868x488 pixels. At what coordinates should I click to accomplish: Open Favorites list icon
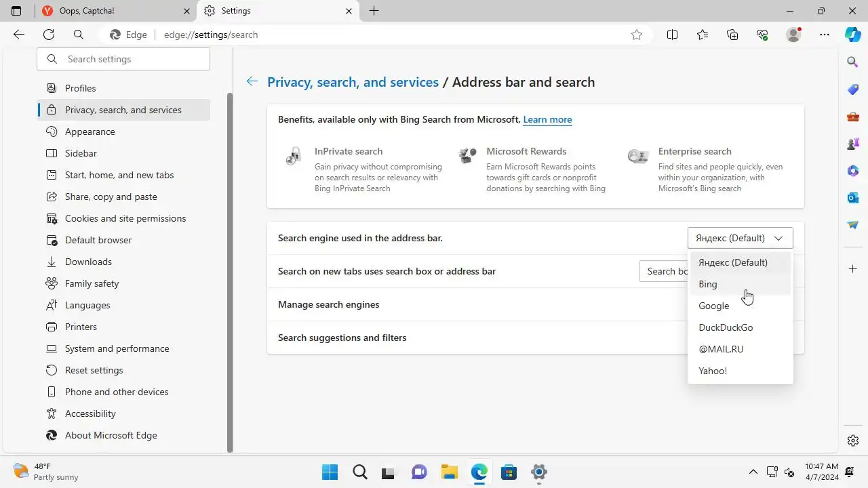703,35
